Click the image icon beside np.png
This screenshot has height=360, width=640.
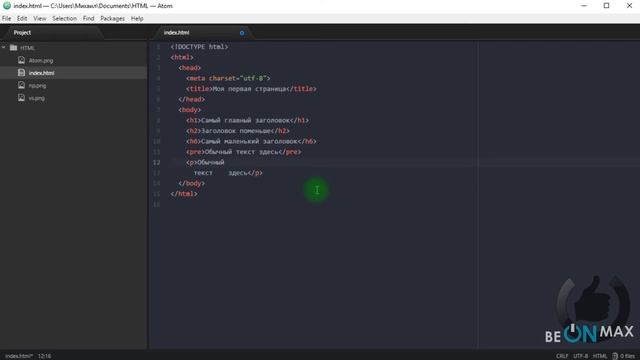click(21, 85)
